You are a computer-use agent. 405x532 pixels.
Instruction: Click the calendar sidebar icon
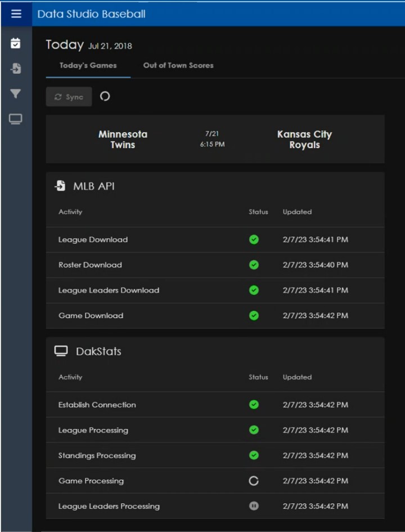coord(16,43)
